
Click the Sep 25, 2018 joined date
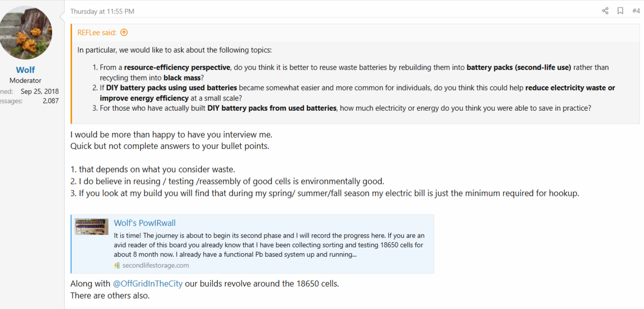(40, 91)
